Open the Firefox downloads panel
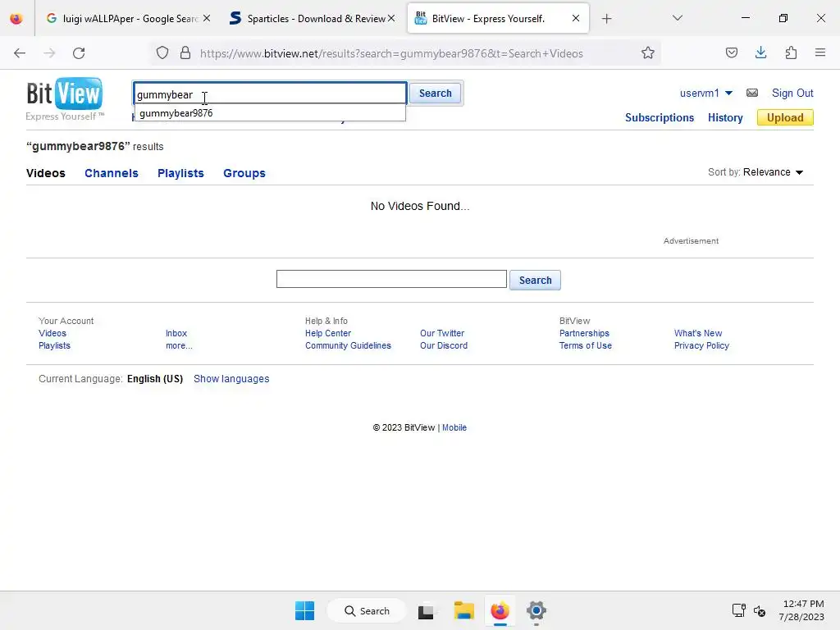This screenshot has height=630, width=840. (x=760, y=52)
